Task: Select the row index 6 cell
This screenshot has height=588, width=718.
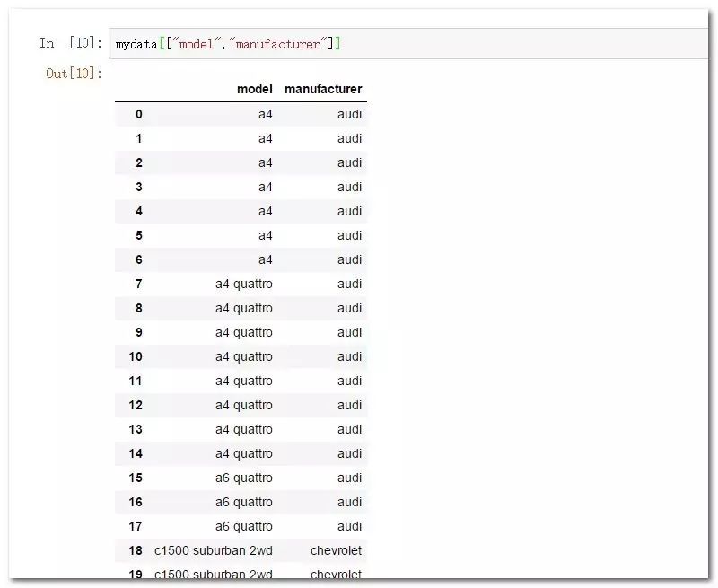Action: (x=139, y=259)
